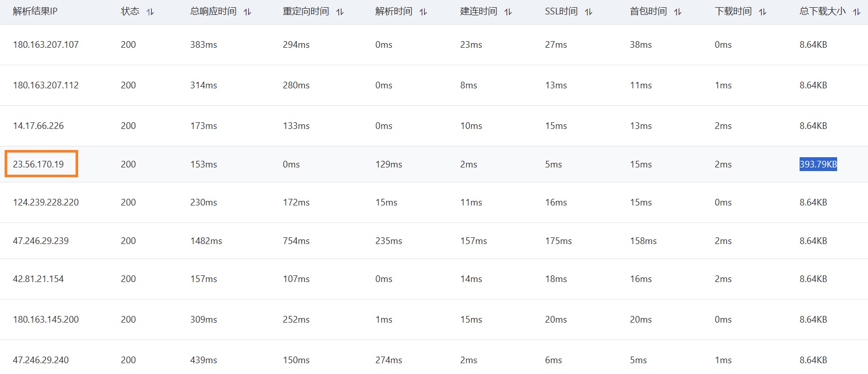Click the 总响应时间 sort arrows icon
The height and width of the screenshot is (374, 868).
(x=247, y=12)
